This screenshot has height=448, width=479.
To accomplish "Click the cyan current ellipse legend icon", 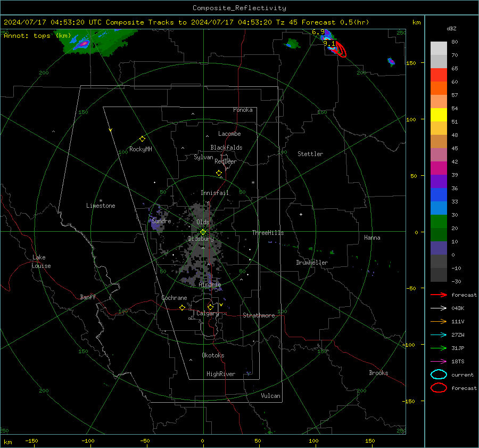I will 439,374.
